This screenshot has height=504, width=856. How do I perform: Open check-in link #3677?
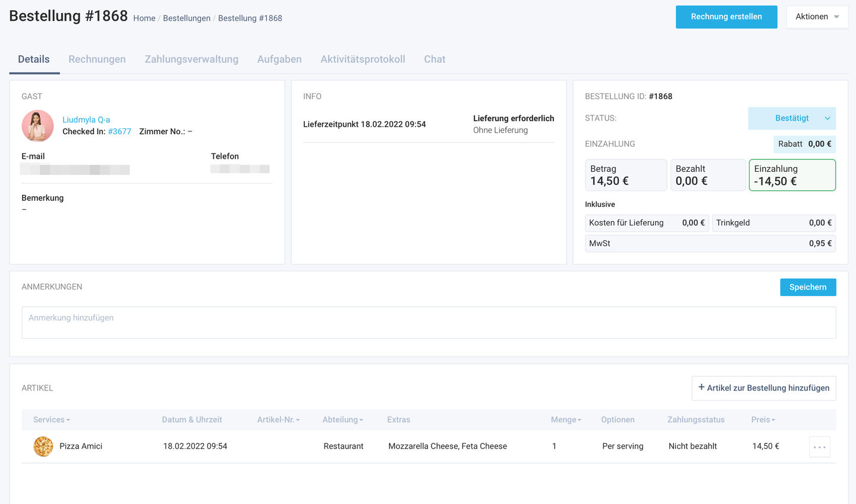(x=119, y=131)
